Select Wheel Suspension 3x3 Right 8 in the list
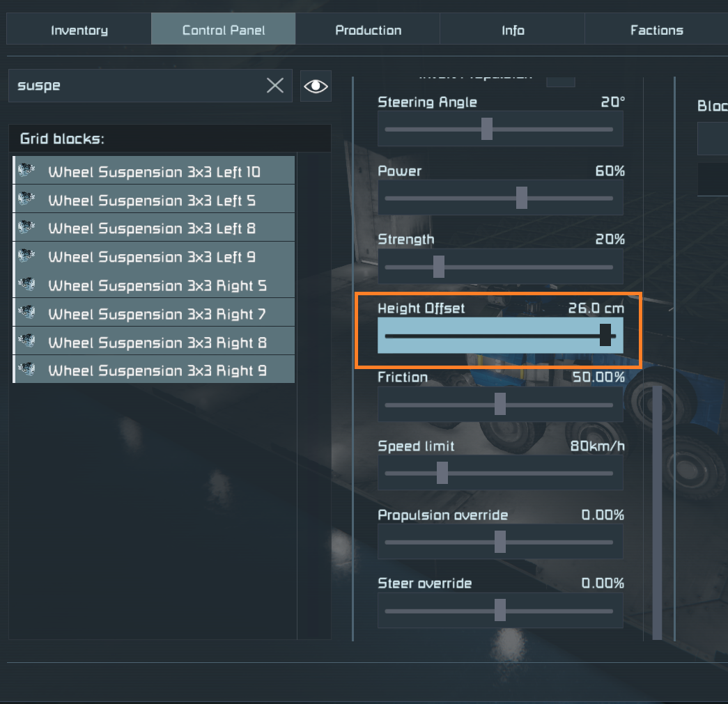Viewport: 728px width, 704px height. [x=157, y=343]
